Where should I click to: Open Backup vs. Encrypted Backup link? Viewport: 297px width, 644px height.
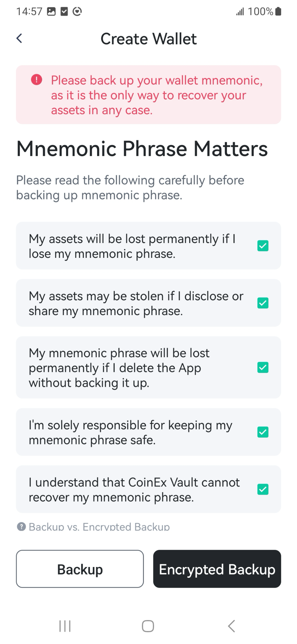[99, 527]
